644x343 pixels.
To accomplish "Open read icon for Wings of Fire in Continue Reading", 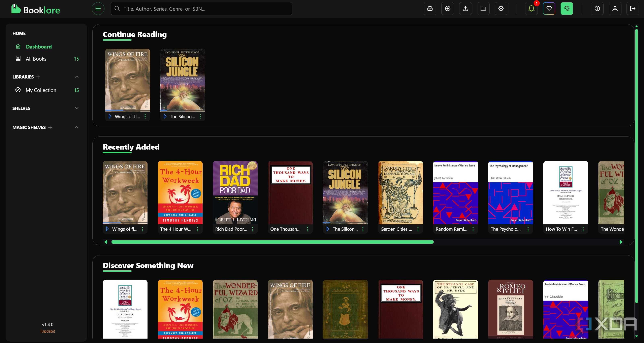I will click(x=110, y=117).
